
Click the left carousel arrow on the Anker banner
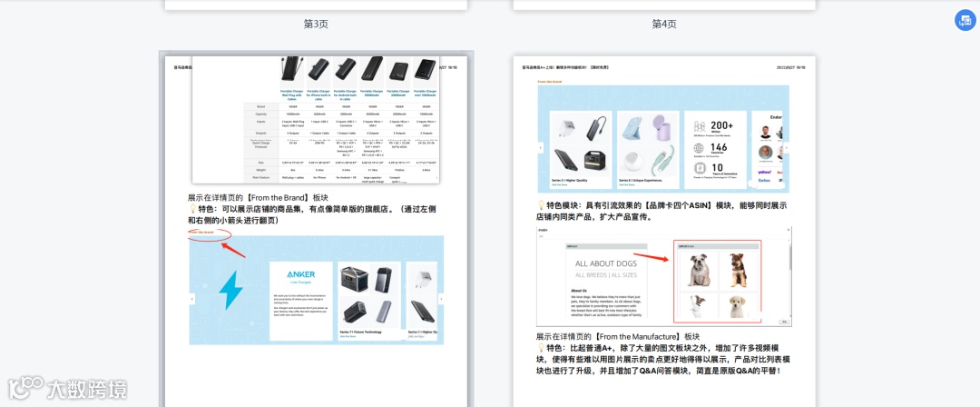click(191, 299)
